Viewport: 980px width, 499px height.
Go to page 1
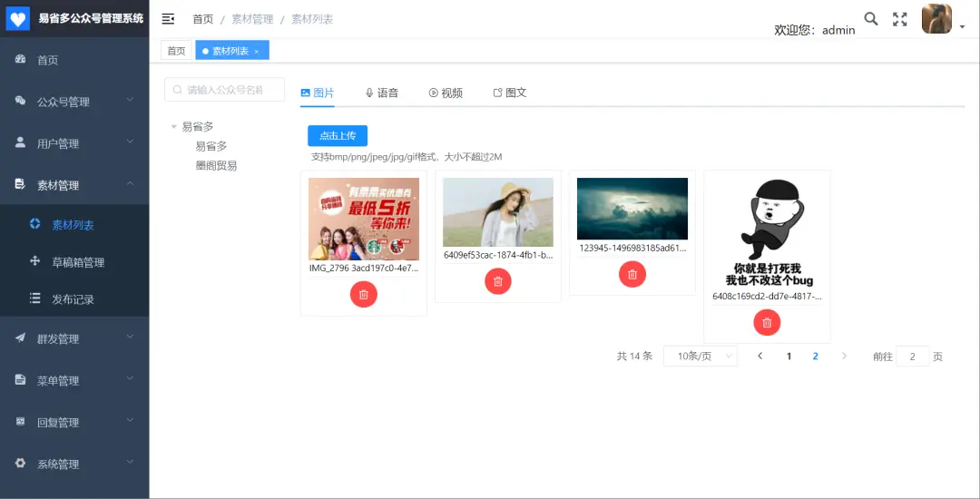coord(789,356)
